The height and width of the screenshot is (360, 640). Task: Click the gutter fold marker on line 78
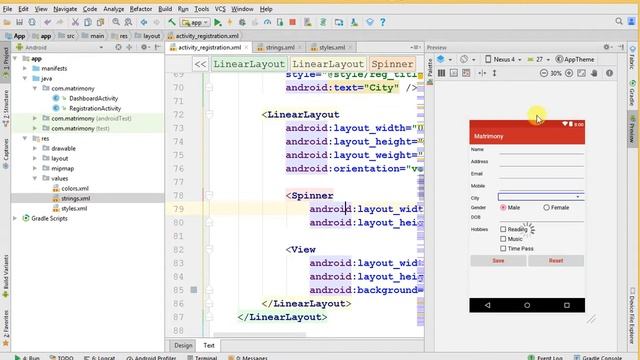(209, 196)
